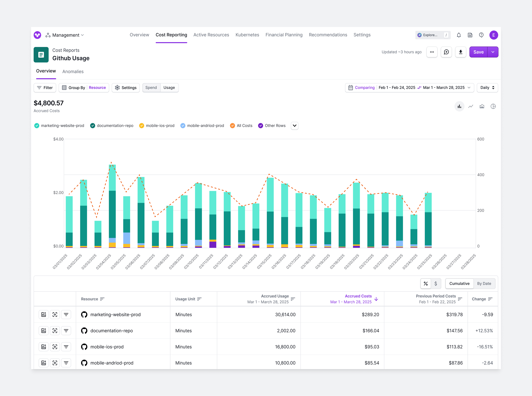Sort by the Accrued Costs column header
This screenshot has height=396, width=532.
click(x=358, y=296)
